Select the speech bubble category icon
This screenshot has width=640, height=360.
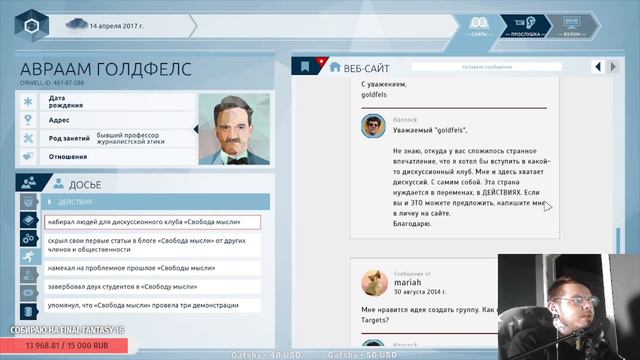pyautogui.click(x=29, y=293)
